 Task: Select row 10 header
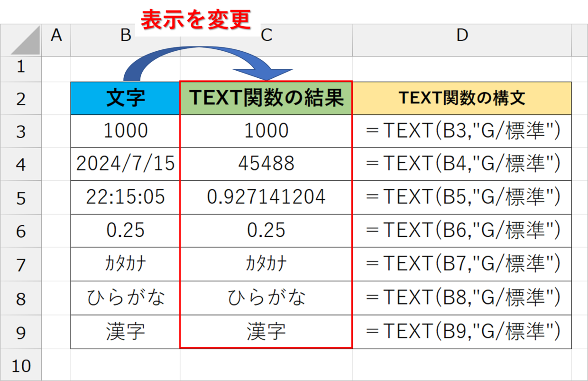pyautogui.click(x=20, y=365)
